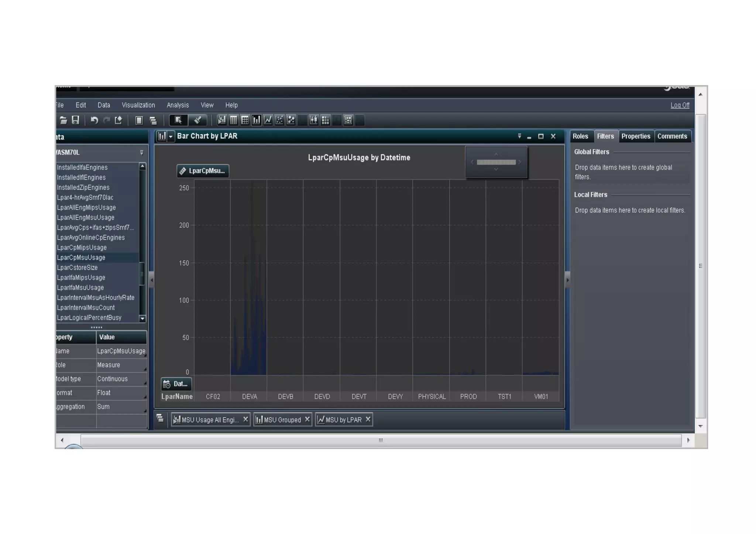Select the Line Chart visualization icon
Screen dimensions: 756x534
click(x=268, y=120)
